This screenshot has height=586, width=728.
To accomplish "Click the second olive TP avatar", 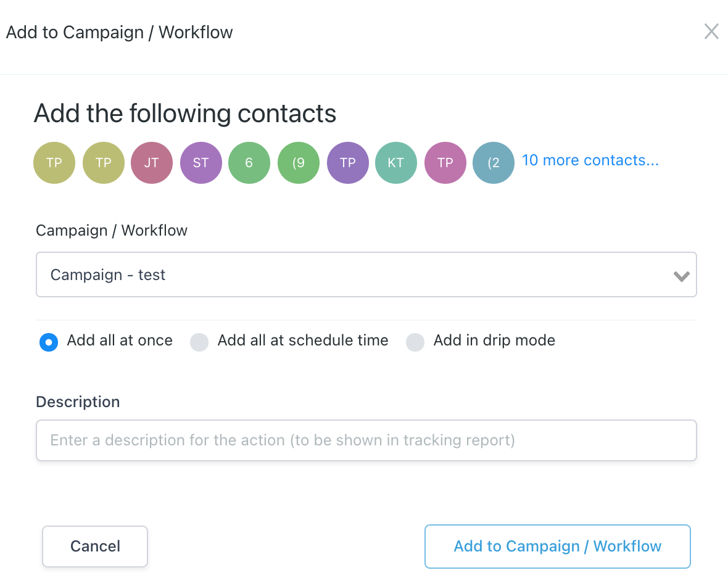I will (x=103, y=163).
